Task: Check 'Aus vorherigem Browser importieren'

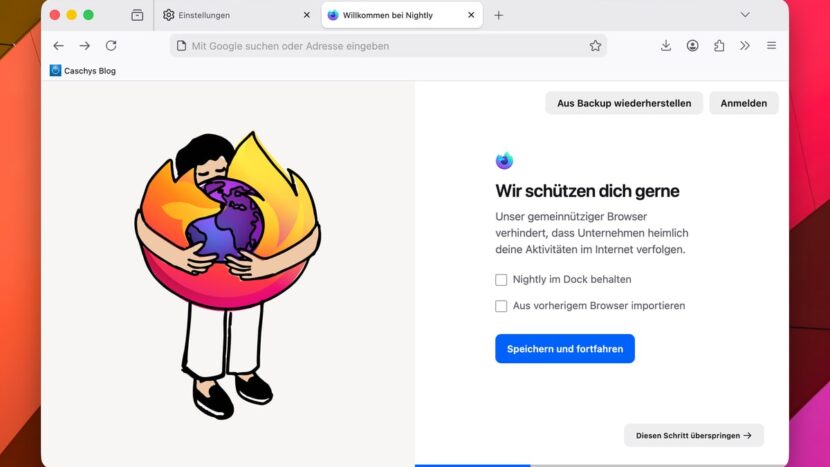Action: click(501, 306)
